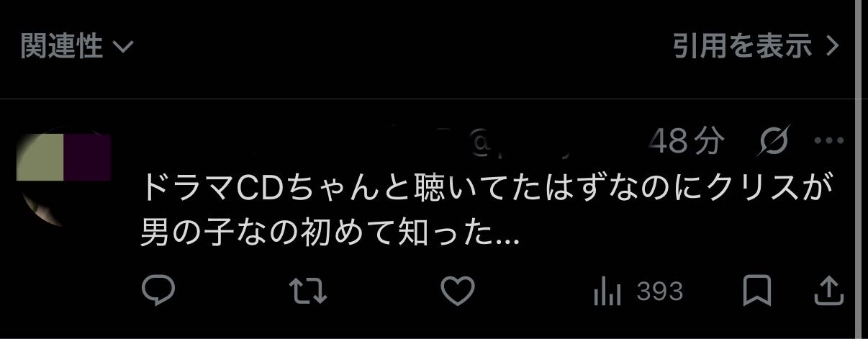The image size is (868, 339).
Task: Open the Grok slashed-circle icon
Action: pos(774,142)
